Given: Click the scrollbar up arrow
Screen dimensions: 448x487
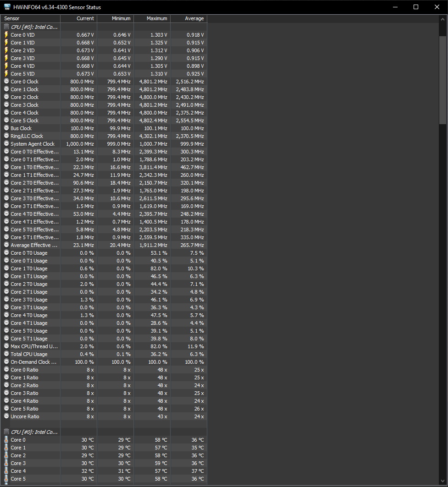Looking at the screenshot, I should point(442,19).
